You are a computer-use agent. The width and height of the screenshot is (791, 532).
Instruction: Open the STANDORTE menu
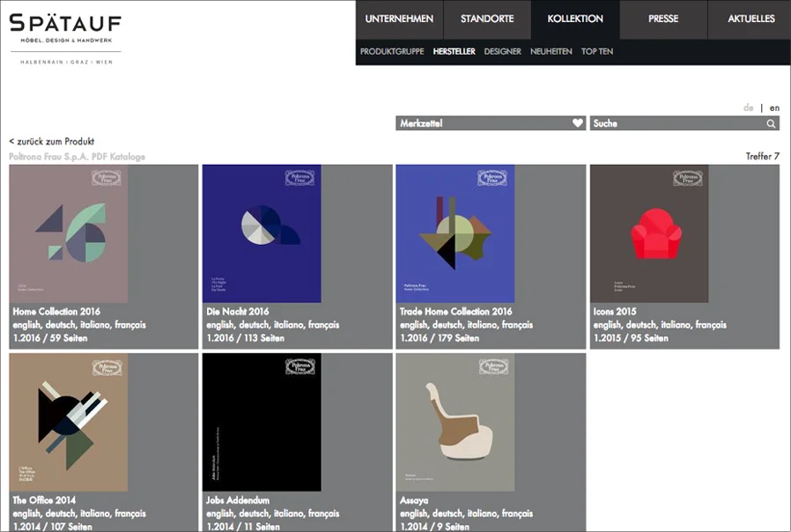coord(487,19)
